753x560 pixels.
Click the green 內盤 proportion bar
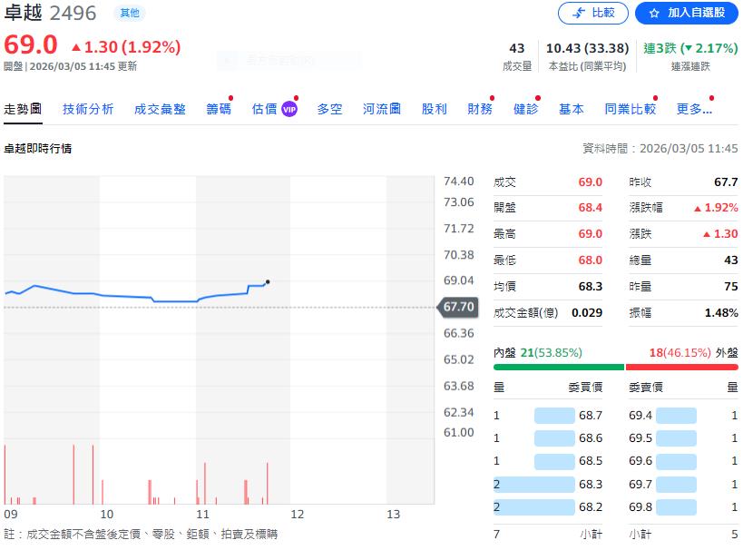point(558,368)
